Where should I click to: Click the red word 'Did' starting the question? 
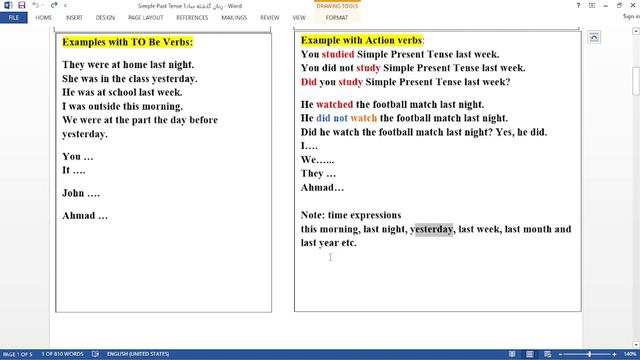[309, 82]
